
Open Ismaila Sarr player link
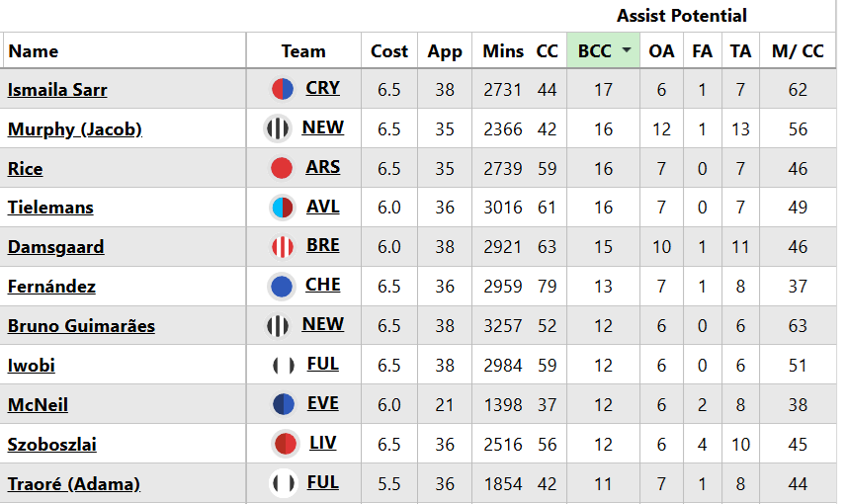pos(57,90)
